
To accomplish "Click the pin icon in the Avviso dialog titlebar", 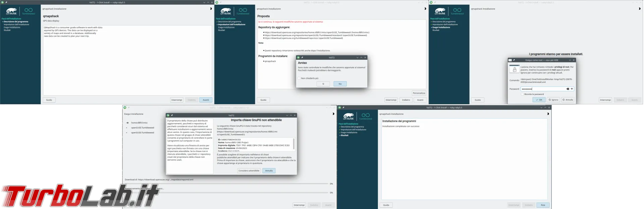I will point(302,57).
